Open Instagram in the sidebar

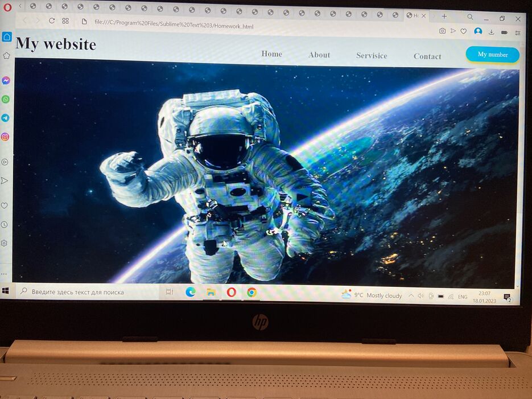tap(5, 137)
